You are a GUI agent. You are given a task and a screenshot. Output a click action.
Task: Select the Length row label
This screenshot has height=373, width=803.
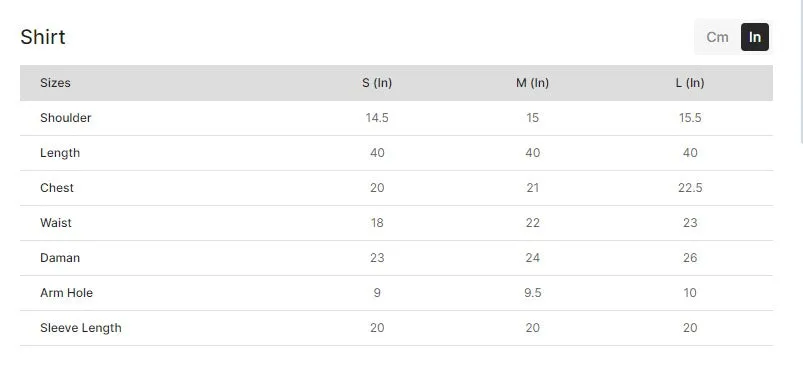point(60,153)
